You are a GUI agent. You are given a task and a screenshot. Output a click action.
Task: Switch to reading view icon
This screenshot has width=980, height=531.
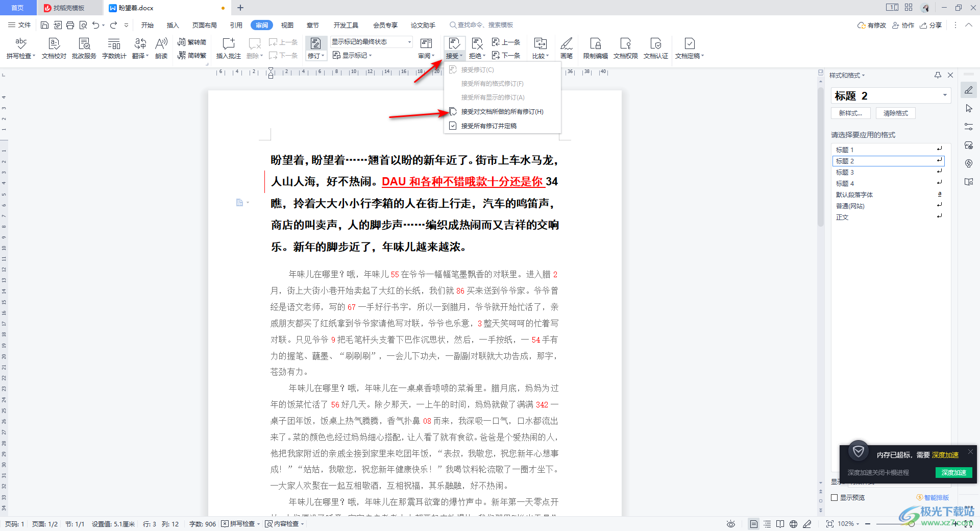(780, 524)
